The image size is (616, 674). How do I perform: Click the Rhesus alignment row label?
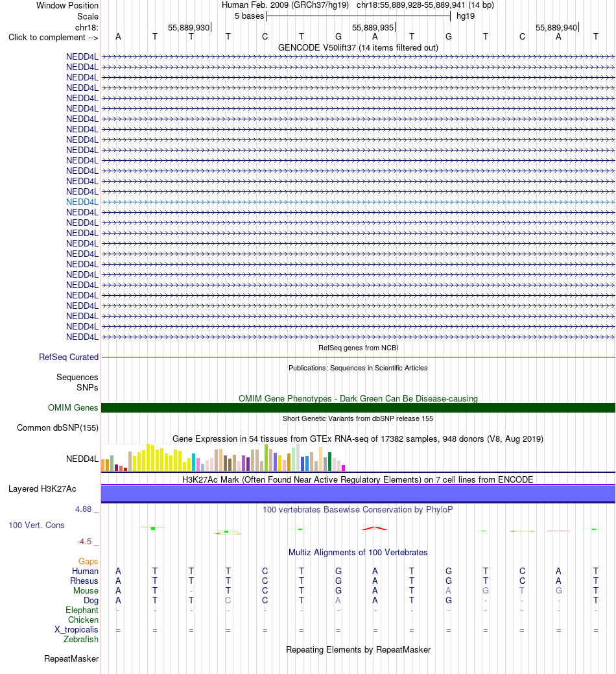coord(84,581)
